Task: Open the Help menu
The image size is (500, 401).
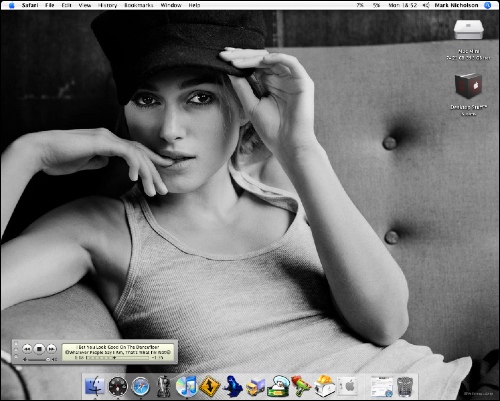Action: pos(194,5)
